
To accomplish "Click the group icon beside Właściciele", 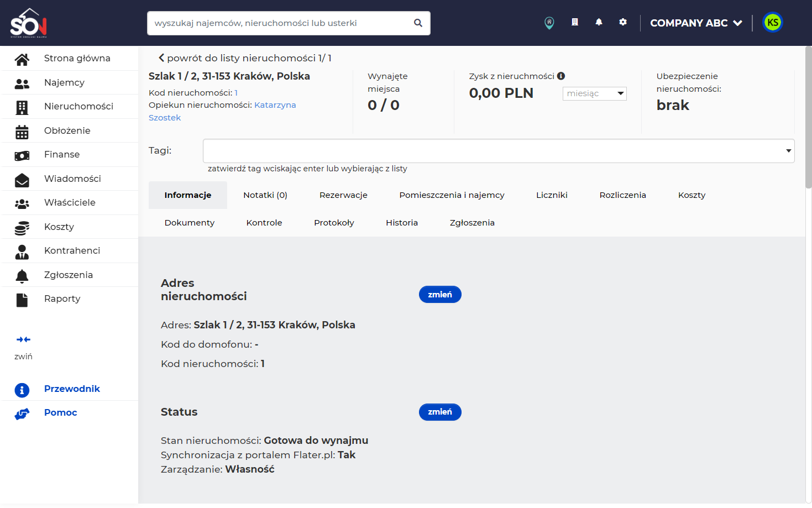I will pos(22,203).
